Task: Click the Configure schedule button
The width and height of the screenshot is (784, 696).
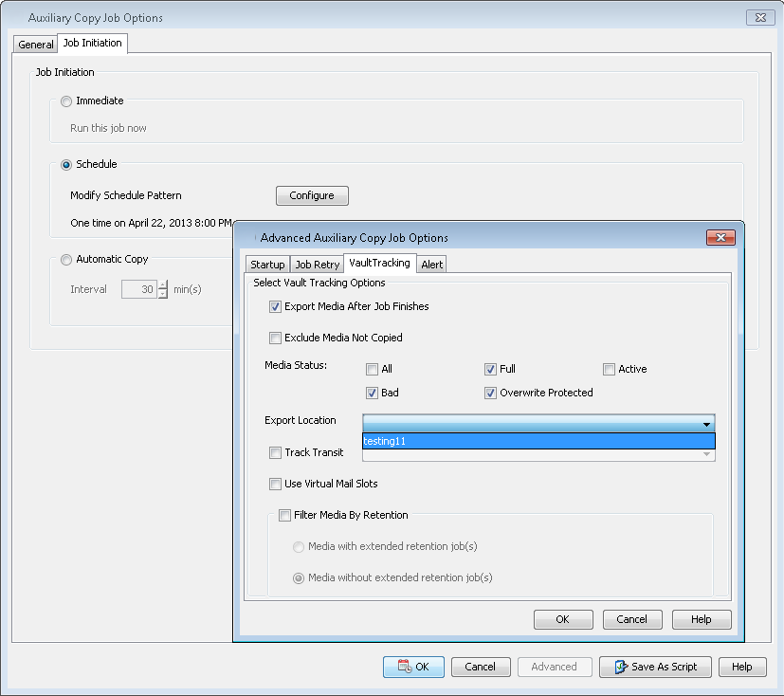Action: click(x=312, y=195)
